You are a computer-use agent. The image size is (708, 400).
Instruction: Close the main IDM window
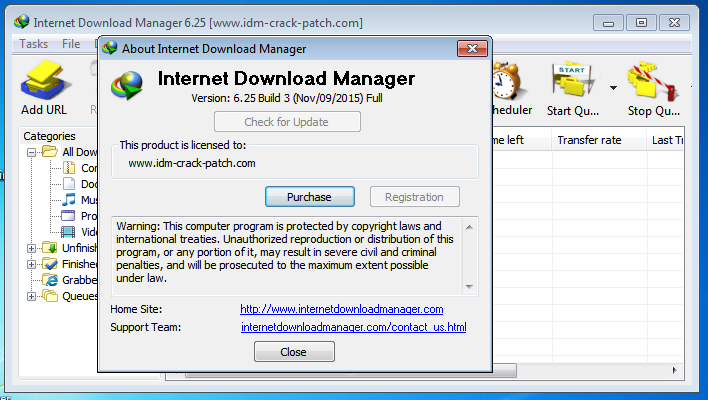[x=674, y=23]
